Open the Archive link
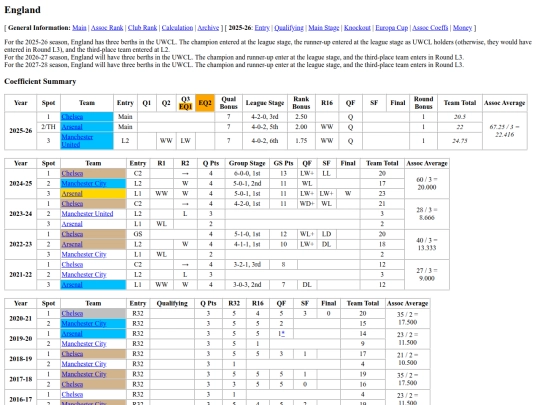540x405 pixels. click(208, 28)
